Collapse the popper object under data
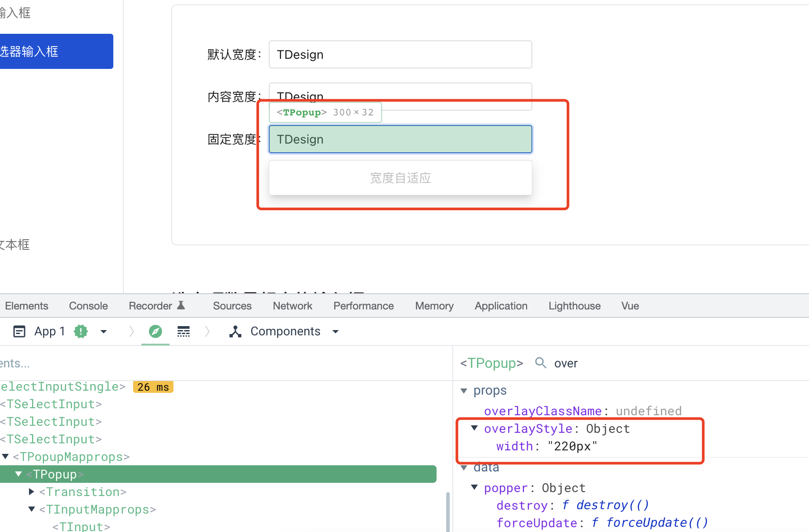809x532 pixels. tap(474, 487)
